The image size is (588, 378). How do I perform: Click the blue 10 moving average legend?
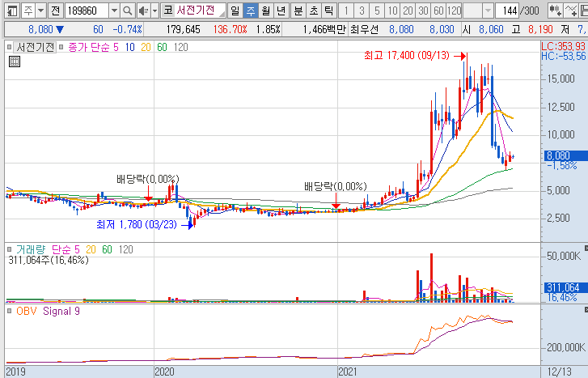pyautogui.click(x=129, y=47)
